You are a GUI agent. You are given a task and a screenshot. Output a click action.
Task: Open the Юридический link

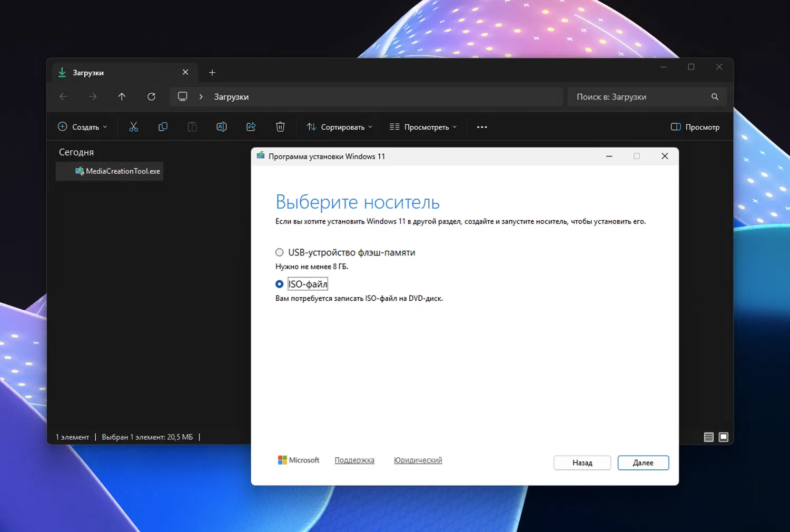click(x=418, y=460)
